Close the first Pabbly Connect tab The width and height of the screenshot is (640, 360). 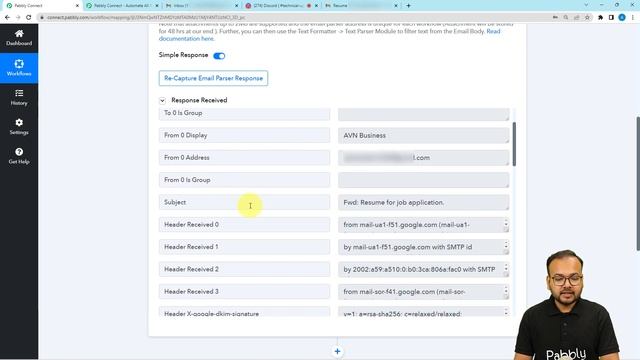click(77, 6)
